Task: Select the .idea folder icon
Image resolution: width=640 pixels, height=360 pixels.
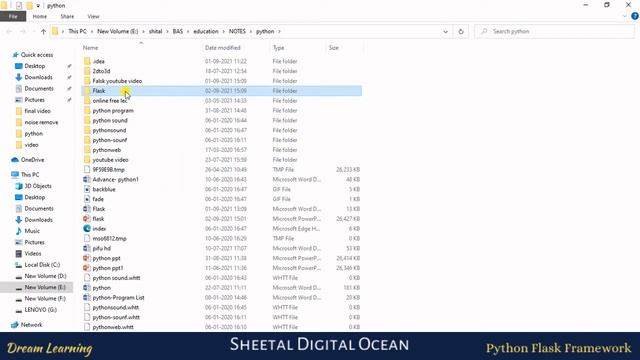Action: [87, 61]
